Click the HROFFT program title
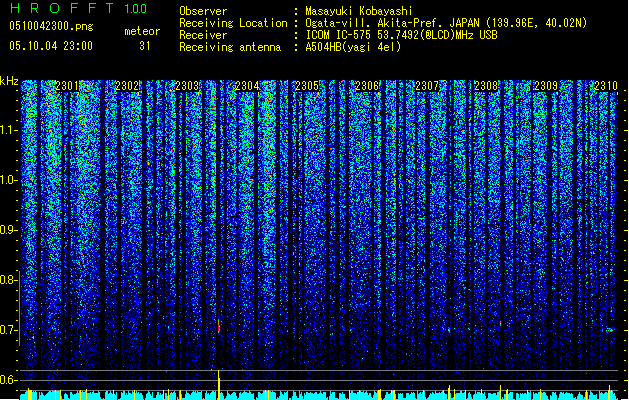Image resolution: width=629 pixels, height=400 pixels. pos(63,8)
